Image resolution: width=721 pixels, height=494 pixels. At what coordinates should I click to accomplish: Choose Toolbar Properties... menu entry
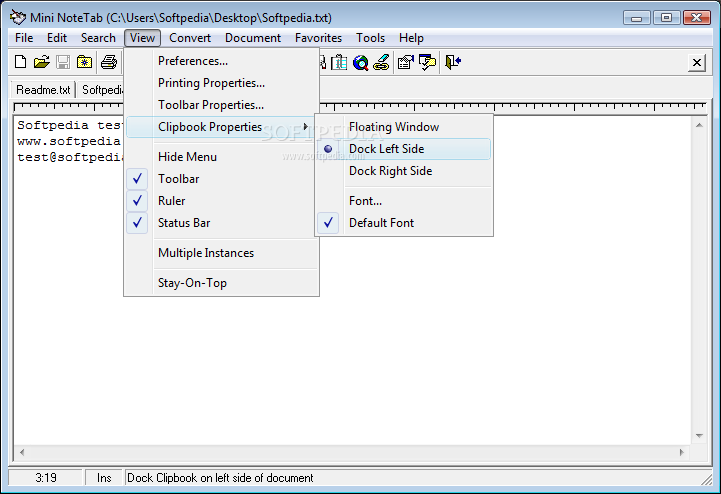pyautogui.click(x=221, y=105)
